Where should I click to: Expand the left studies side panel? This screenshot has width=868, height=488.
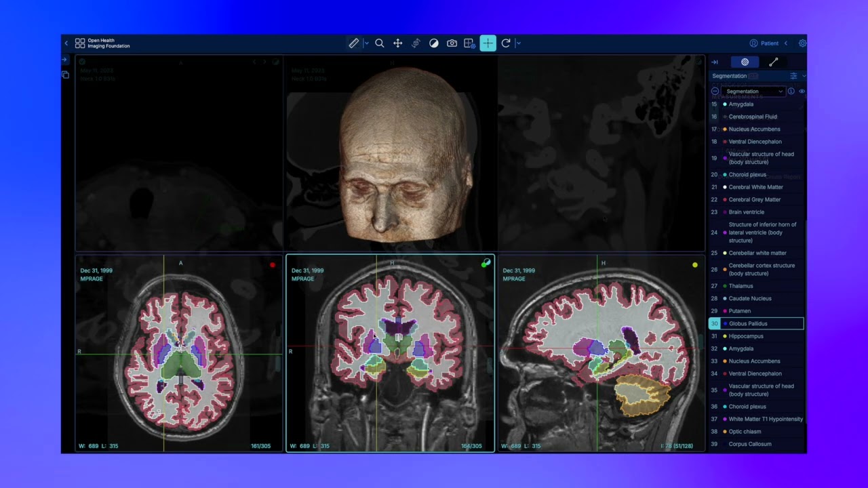[x=65, y=61]
